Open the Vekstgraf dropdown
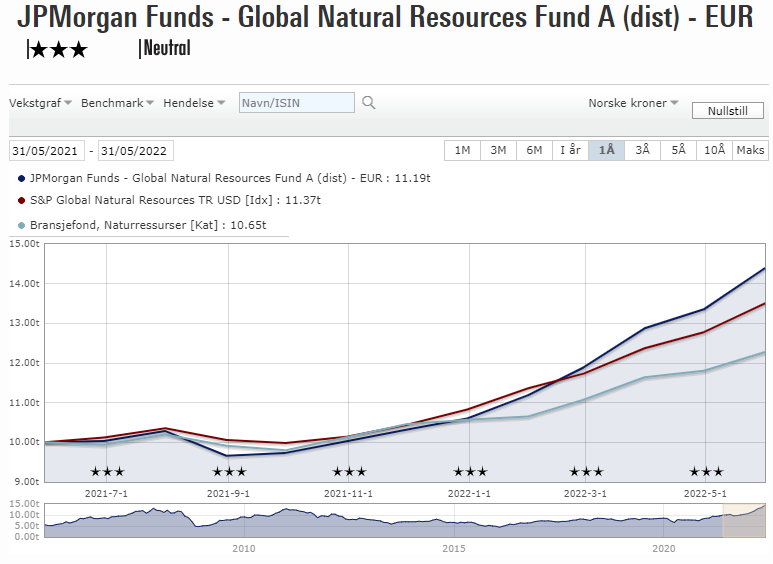Screen dimensions: 773x564 click(40, 103)
